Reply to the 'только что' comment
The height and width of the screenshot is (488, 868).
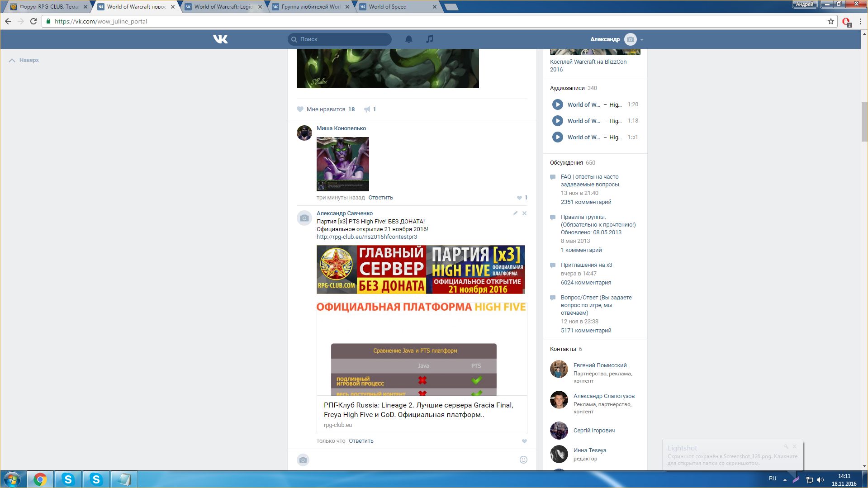361,441
